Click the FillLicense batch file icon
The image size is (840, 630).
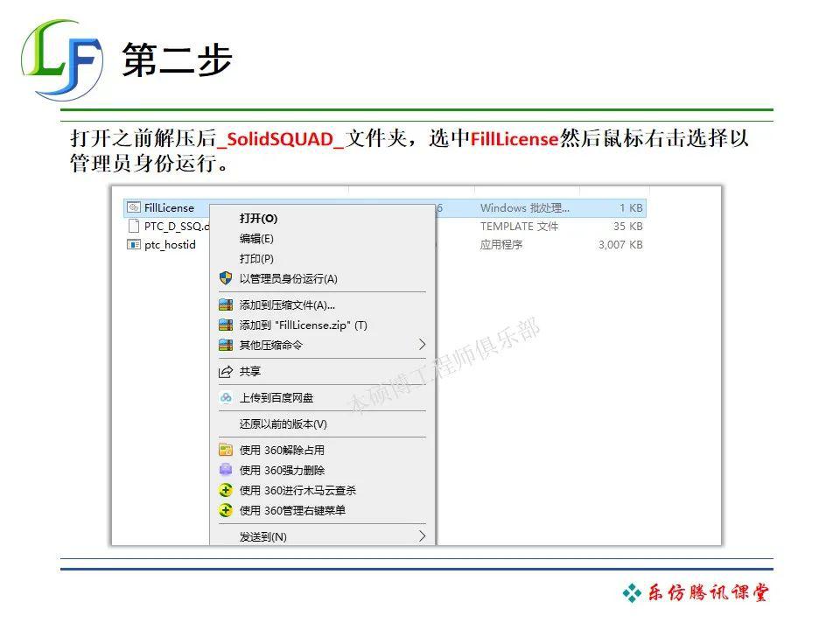click(x=133, y=207)
